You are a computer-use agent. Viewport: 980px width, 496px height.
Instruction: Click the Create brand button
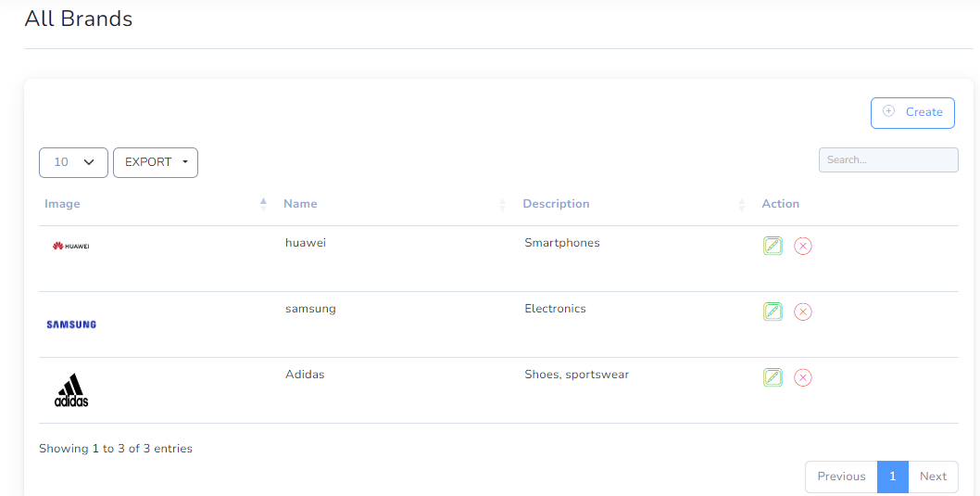[912, 112]
